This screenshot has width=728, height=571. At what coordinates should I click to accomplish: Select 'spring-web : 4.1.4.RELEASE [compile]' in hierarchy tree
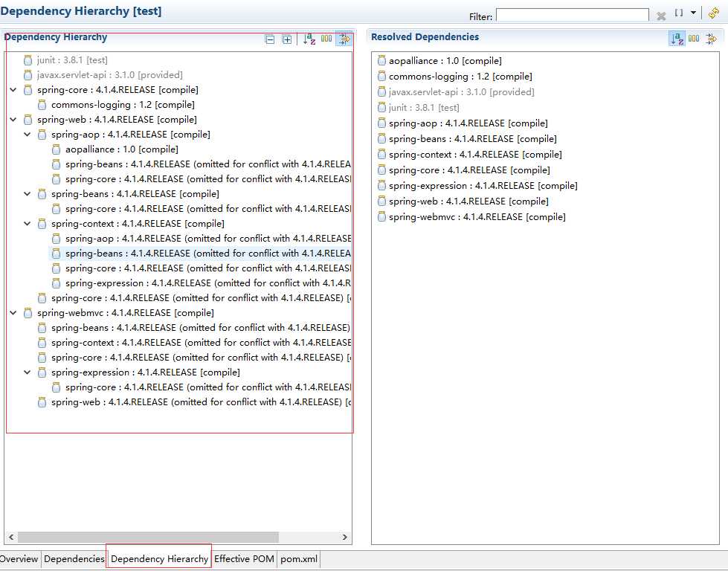click(x=117, y=119)
